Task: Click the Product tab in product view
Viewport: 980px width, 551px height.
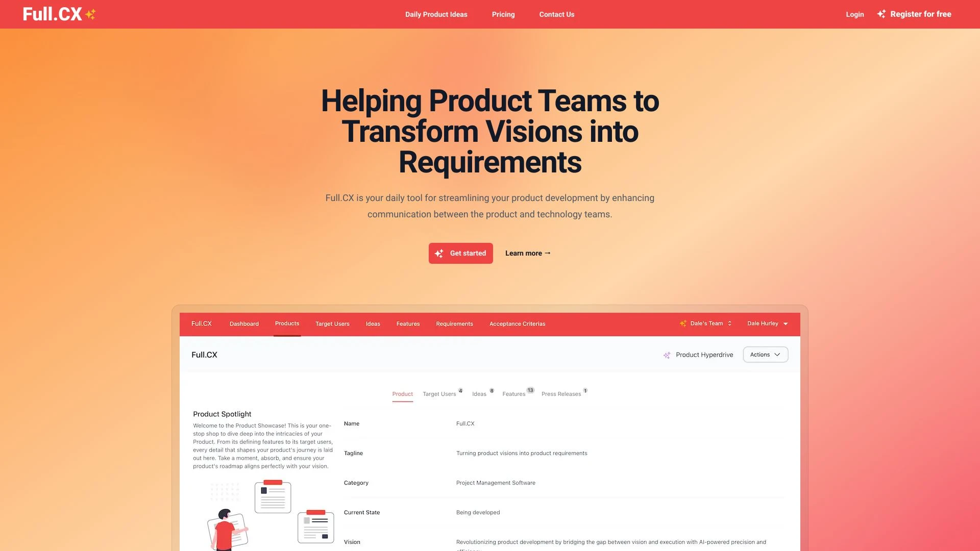Action: (x=403, y=393)
